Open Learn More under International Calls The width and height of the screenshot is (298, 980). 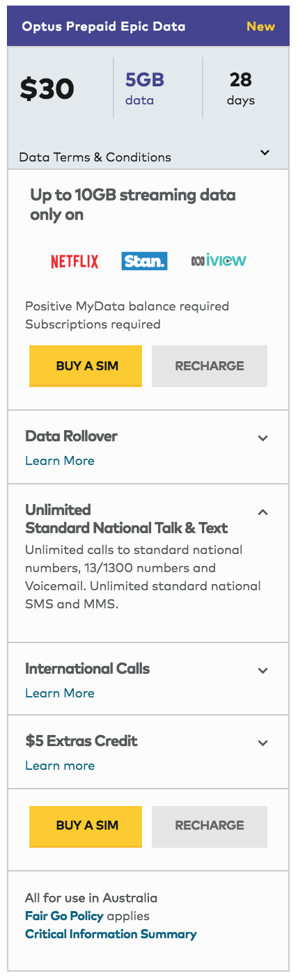point(60,693)
